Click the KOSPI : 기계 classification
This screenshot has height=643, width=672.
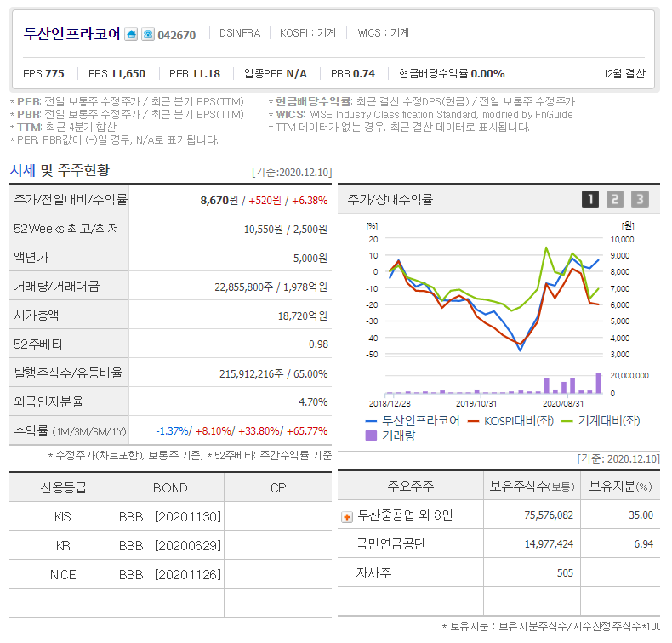click(308, 33)
